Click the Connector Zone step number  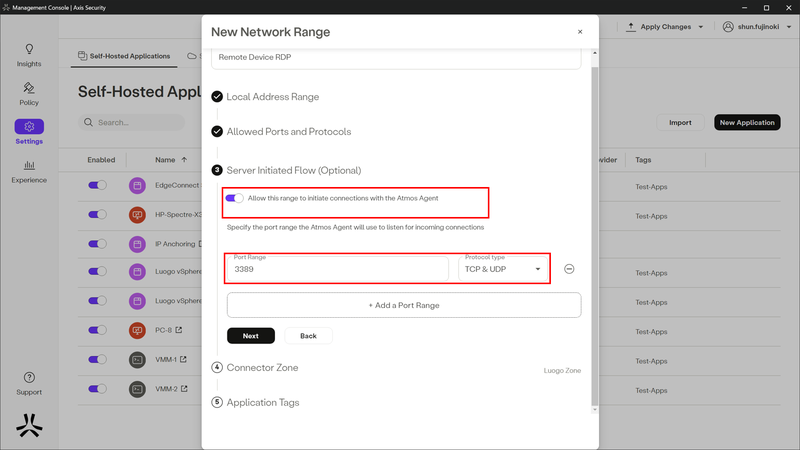coord(217,367)
